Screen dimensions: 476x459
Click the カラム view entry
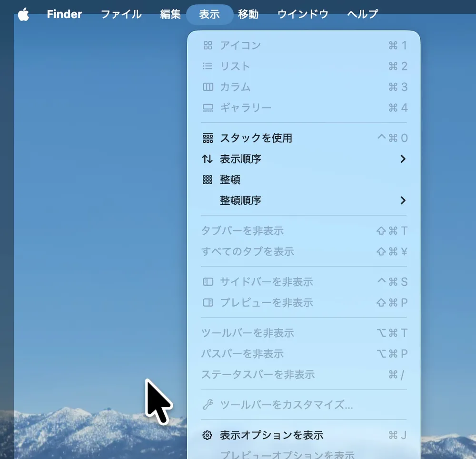point(304,87)
